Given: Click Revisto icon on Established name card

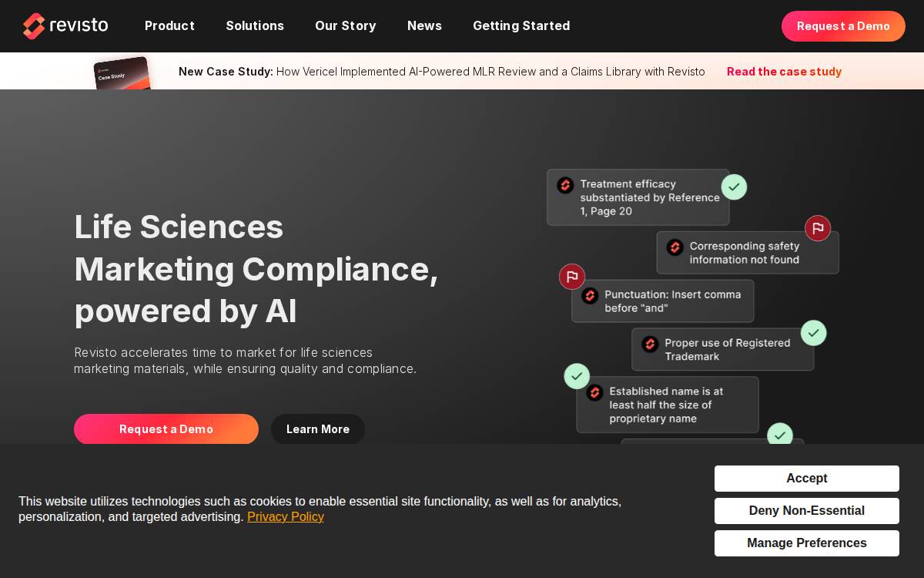Looking at the screenshot, I should pos(594,392).
